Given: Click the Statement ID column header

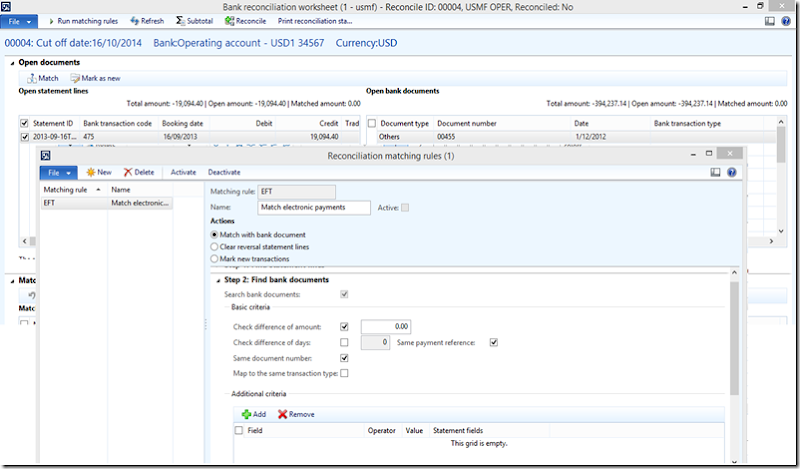Looking at the screenshot, I should tap(53, 123).
